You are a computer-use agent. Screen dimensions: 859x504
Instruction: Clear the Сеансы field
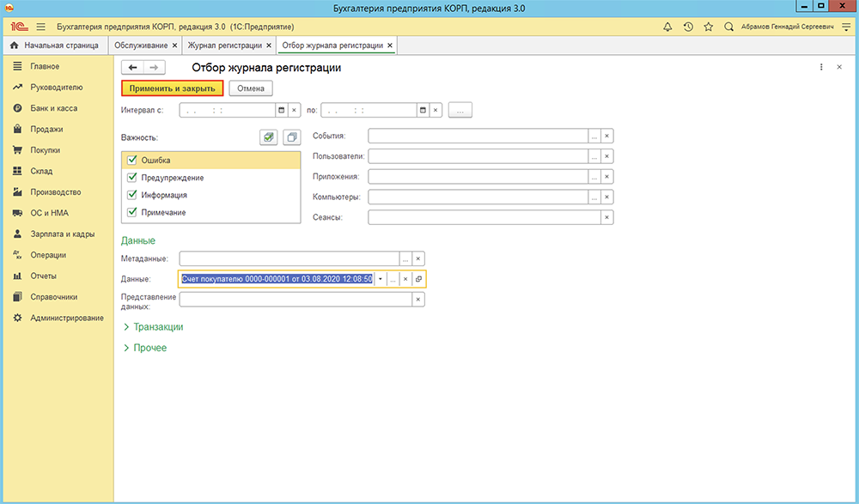(607, 217)
